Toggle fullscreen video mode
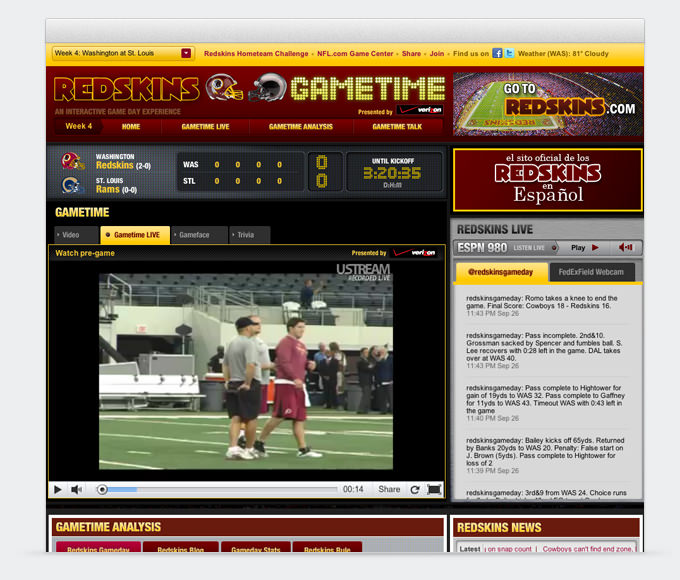The height and width of the screenshot is (580, 680). coord(434,490)
